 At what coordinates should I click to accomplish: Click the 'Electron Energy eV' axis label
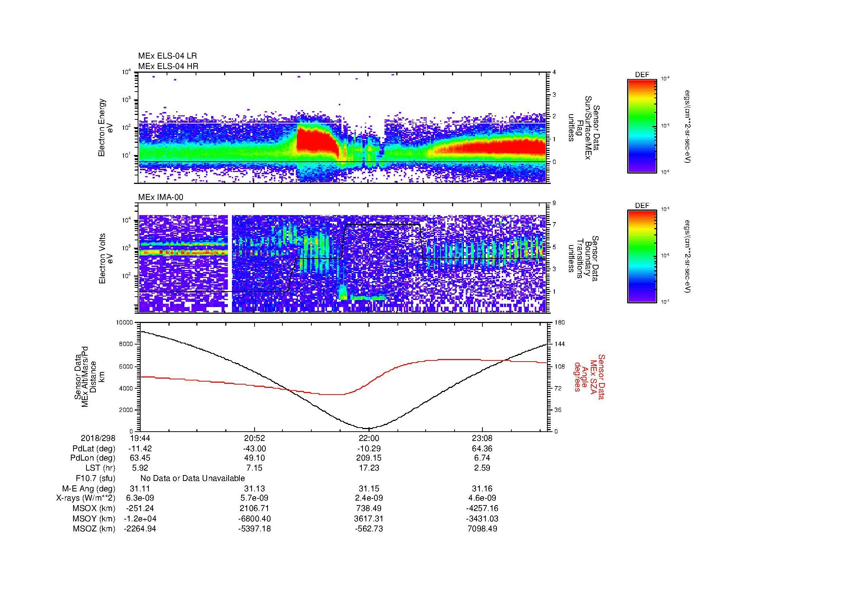pos(106,128)
